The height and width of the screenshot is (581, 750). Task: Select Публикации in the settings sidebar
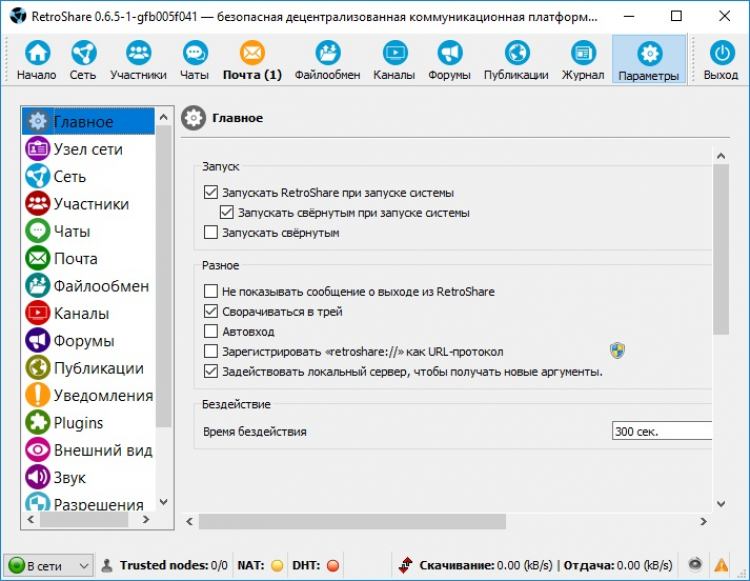pos(88,368)
